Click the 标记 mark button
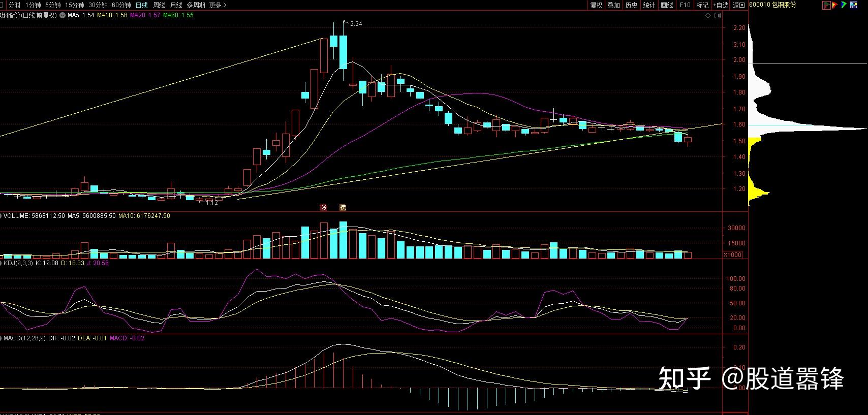 (702, 5)
